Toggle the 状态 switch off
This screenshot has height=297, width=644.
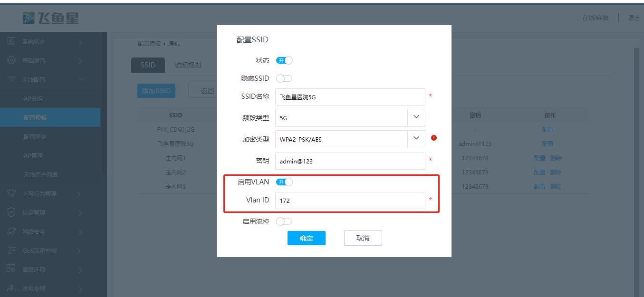[284, 60]
